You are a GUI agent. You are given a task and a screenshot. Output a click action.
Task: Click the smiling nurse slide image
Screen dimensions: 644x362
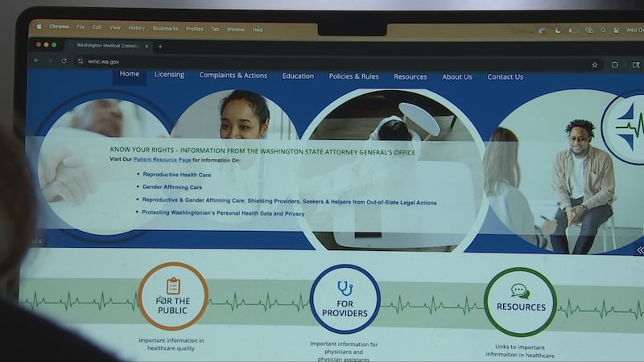tap(243, 115)
